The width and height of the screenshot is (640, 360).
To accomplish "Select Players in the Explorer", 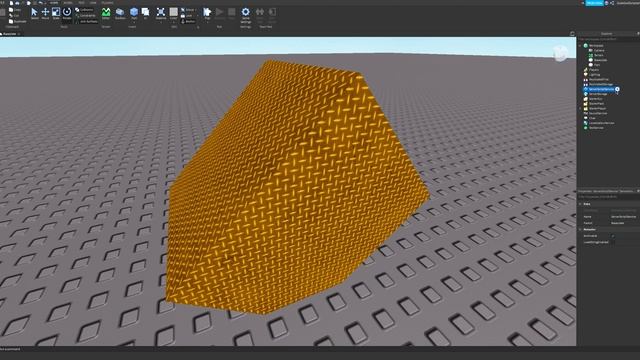I will click(594, 70).
